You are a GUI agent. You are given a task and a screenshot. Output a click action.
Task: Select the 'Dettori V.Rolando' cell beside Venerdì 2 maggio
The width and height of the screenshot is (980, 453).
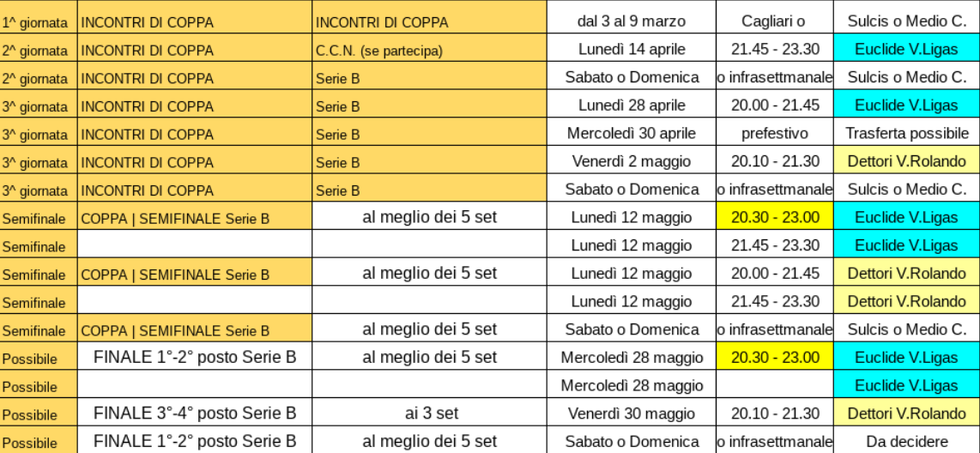coord(907,161)
